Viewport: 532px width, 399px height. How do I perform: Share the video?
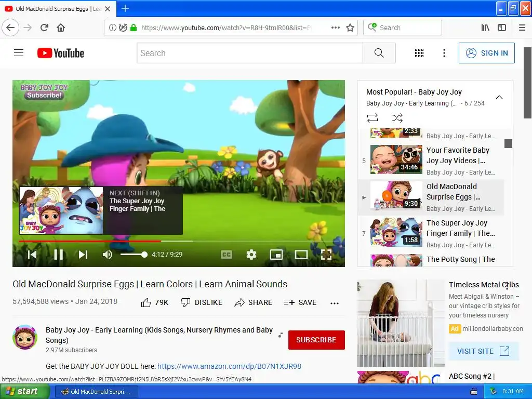point(253,302)
